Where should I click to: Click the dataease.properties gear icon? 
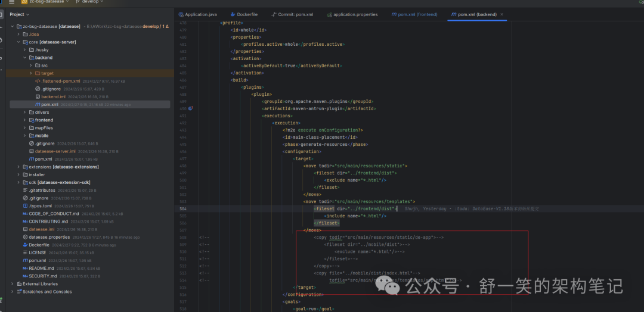tap(25, 237)
